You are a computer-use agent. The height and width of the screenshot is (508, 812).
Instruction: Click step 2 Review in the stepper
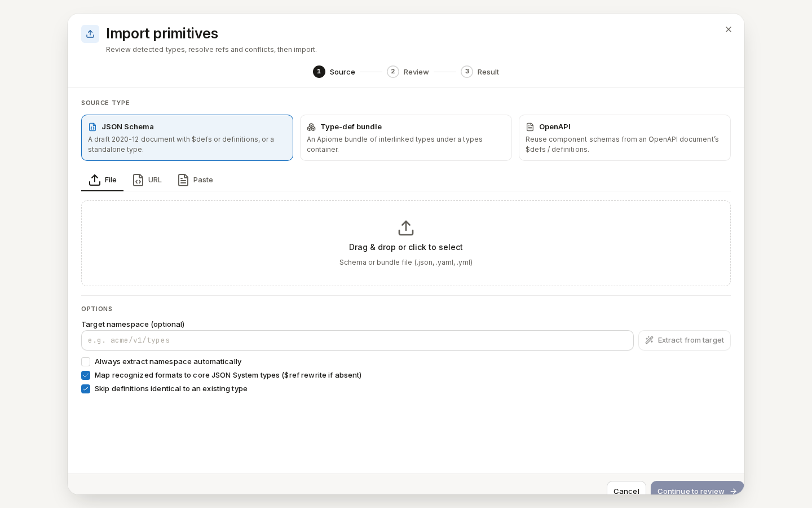(408, 72)
